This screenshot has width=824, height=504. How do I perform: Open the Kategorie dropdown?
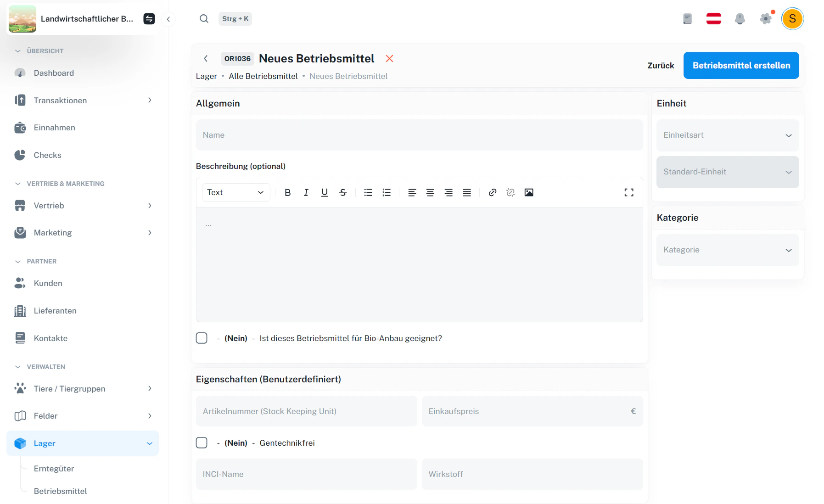[727, 250]
